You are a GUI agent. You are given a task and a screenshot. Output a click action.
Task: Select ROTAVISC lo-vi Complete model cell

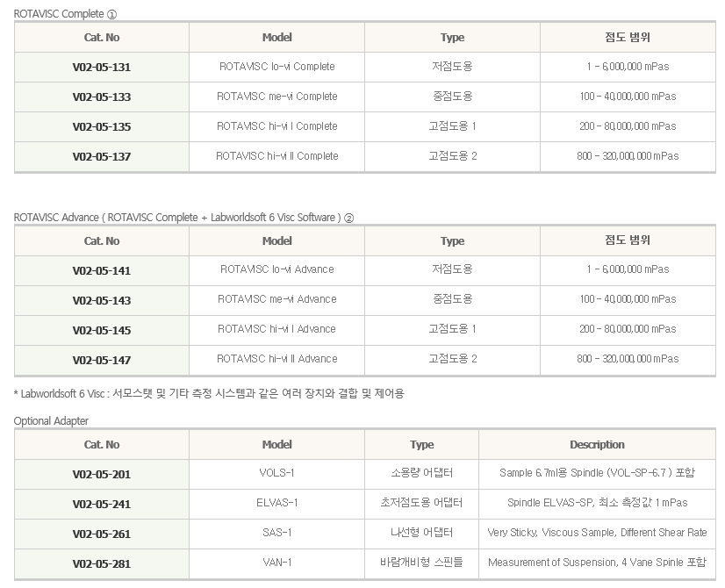tap(276, 67)
